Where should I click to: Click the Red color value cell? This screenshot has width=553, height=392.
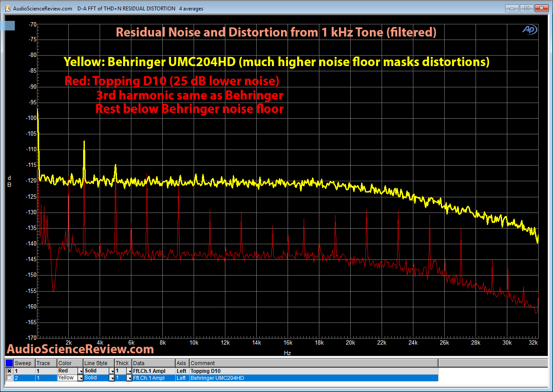coord(67,371)
